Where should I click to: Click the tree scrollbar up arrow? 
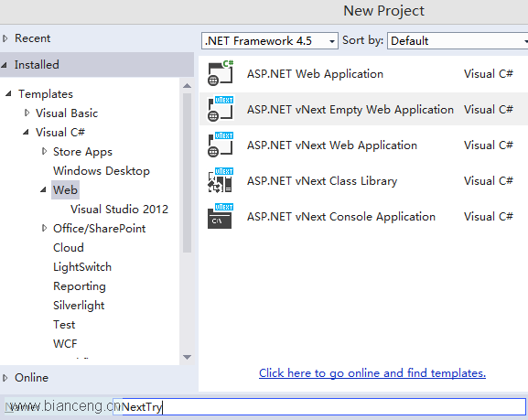tap(188, 86)
